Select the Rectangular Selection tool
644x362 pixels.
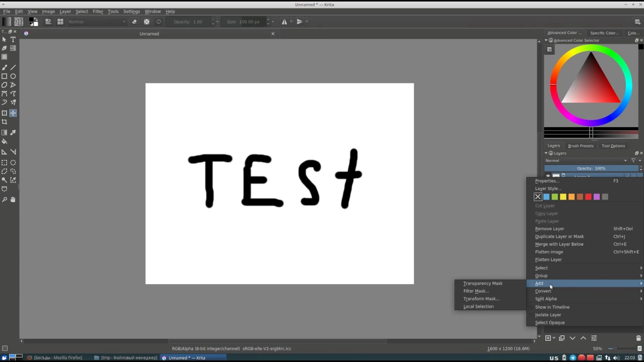[5, 163]
